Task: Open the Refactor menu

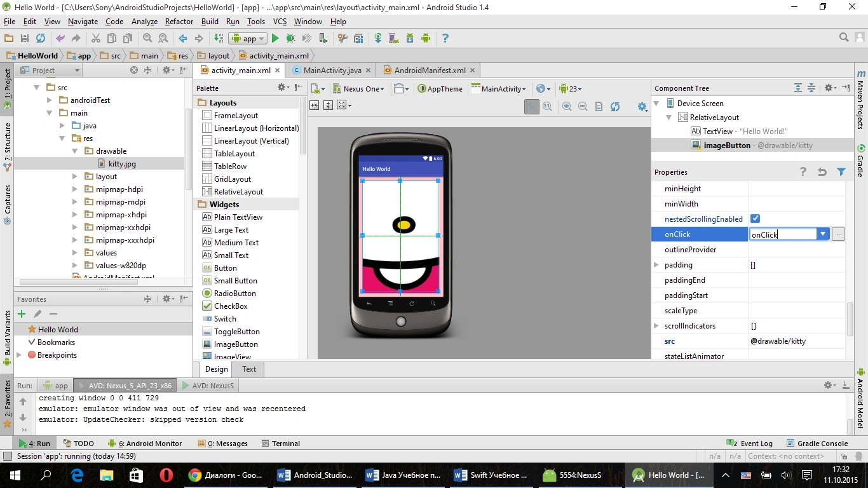Action: tap(179, 22)
